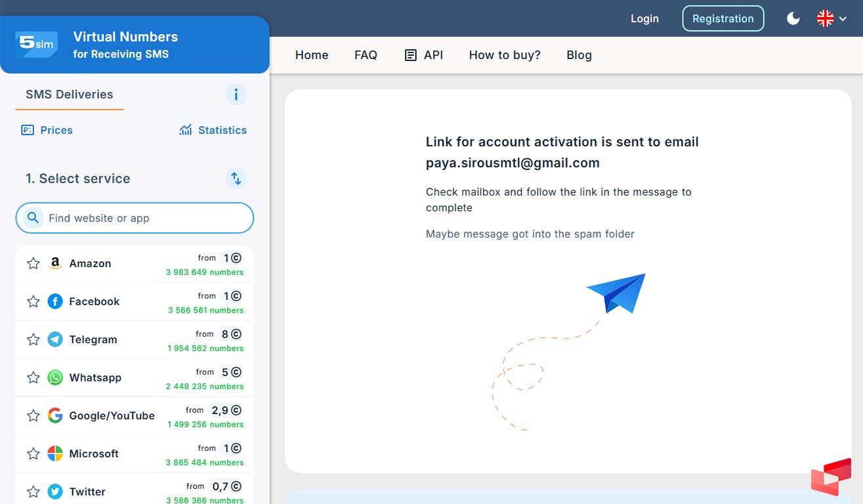Select the Telegram service row
Viewport: 863px width, 504px height.
point(135,340)
